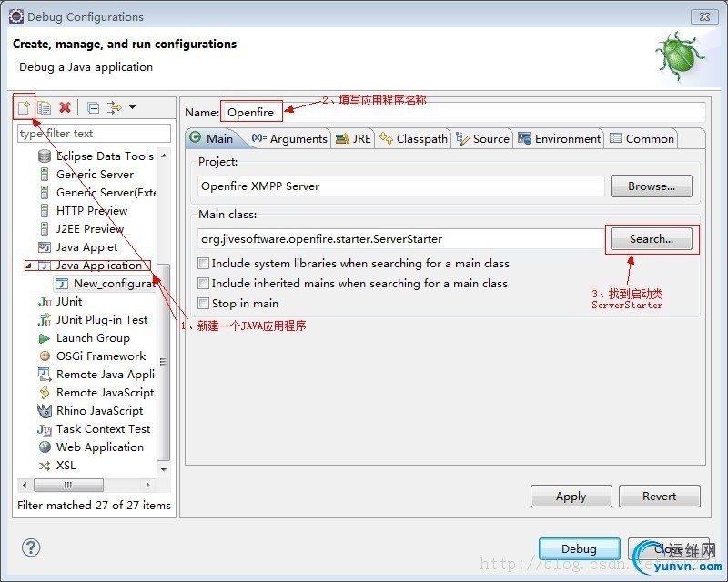Select the Java Applet icon
728x582 pixels.
[45, 247]
